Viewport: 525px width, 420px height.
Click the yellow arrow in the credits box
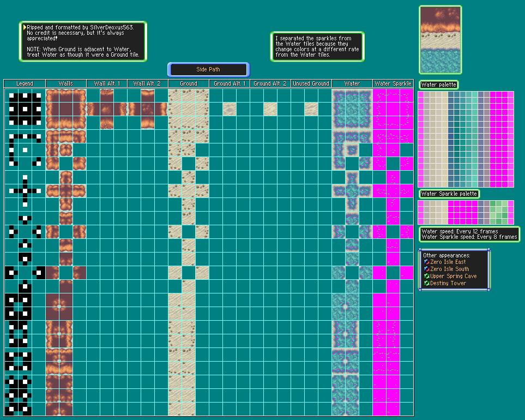click(x=25, y=27)
